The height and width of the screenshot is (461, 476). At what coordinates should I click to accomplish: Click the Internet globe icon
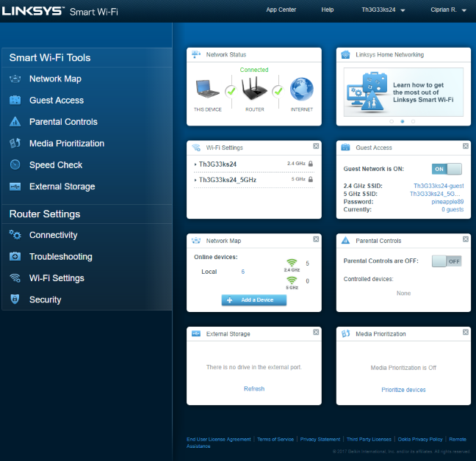[x=301, y=89]
